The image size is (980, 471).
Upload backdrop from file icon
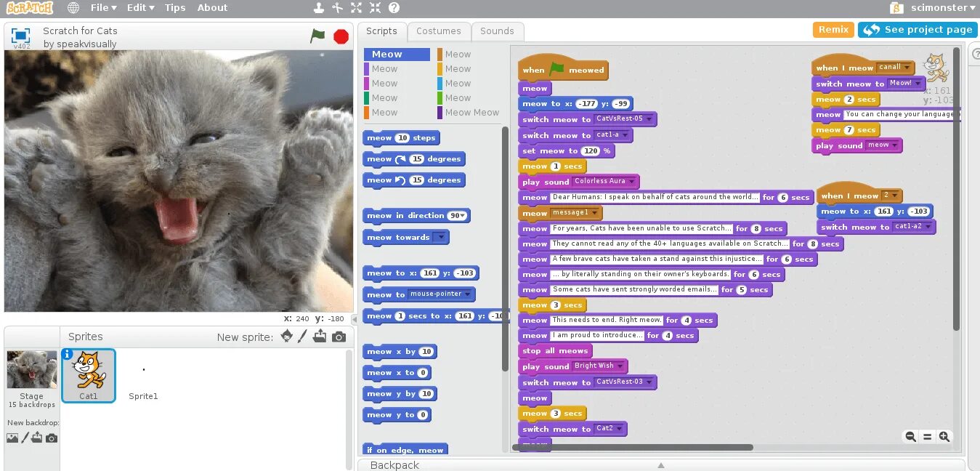pos(38,438)
